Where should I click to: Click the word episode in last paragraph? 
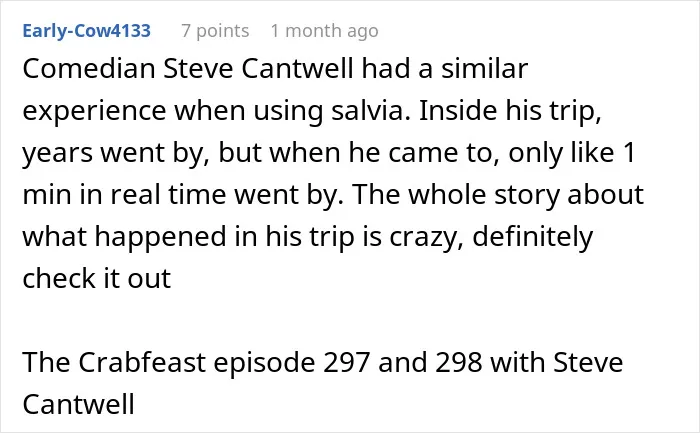[x=264, y=362]
